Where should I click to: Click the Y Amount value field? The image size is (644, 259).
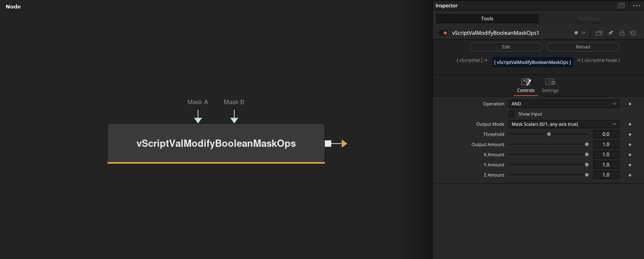pos(606,165)
